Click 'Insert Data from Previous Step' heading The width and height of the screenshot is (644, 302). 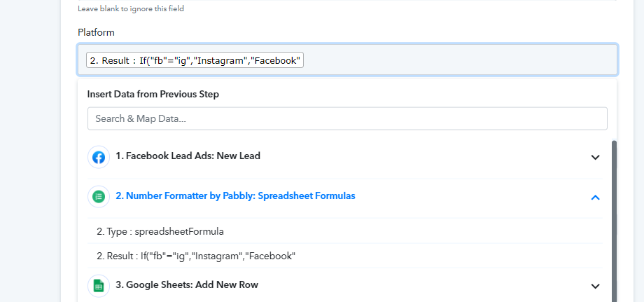tap(153, 94)
